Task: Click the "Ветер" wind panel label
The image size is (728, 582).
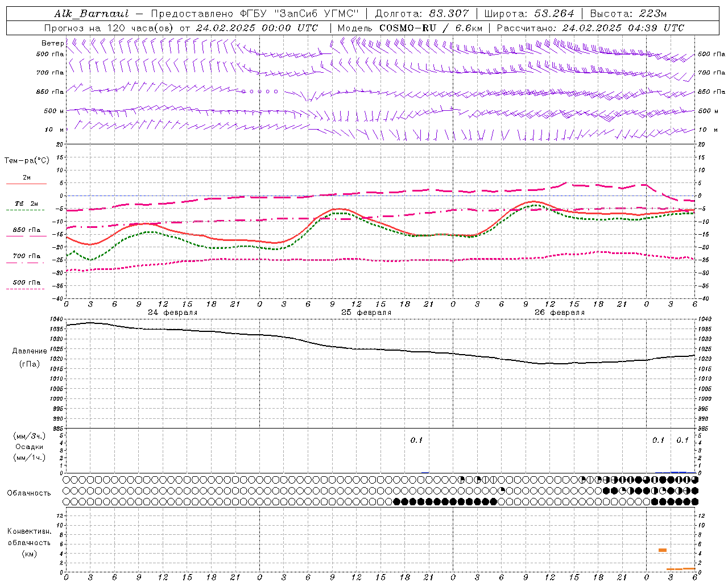Action: pos(52,43)
